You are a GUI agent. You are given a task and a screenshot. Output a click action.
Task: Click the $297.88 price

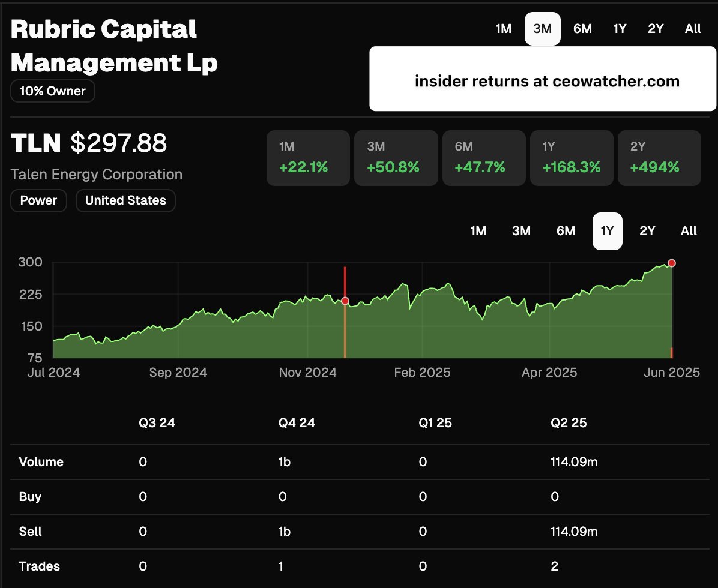tap(119, 143)
